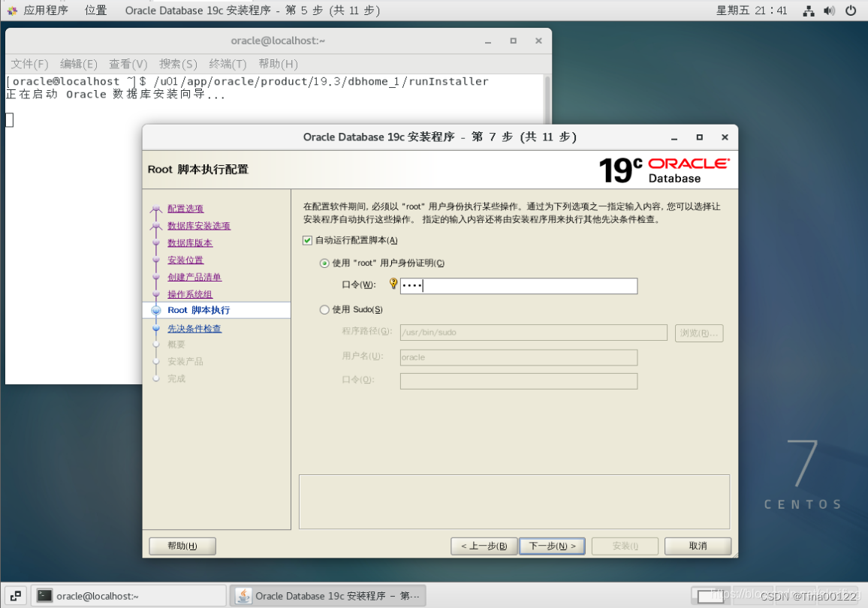868x608 pixels.
Task: Click the 帮助(H) button in installer
Action: [x=182, y=546]
